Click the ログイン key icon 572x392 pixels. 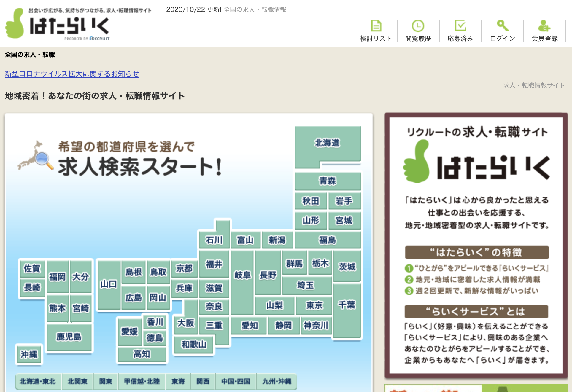503,26
